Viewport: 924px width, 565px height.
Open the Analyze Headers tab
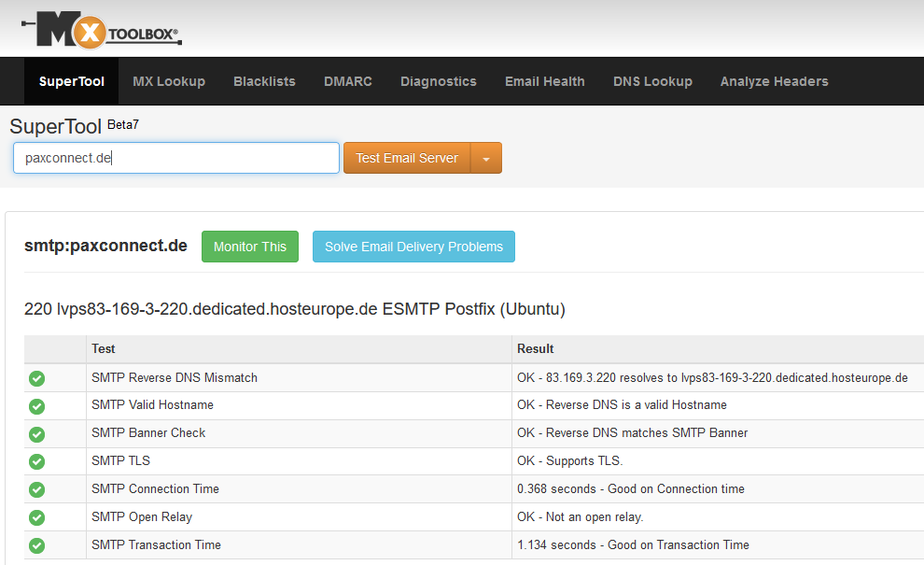click(775, 81)
